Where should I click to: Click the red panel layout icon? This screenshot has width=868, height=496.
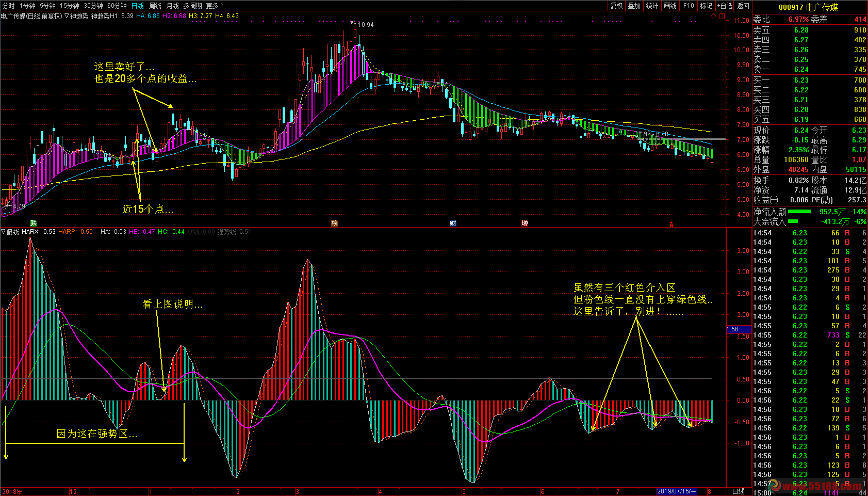(722, 16)
